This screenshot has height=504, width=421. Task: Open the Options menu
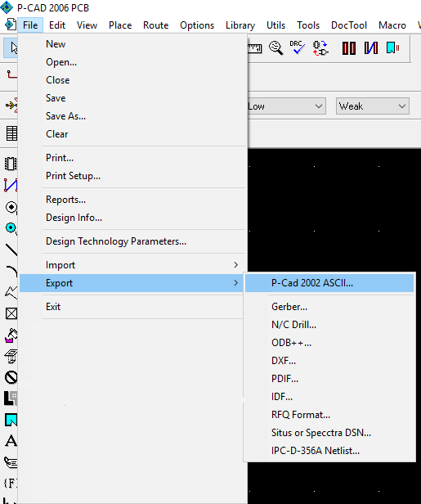tap(197, 25)
